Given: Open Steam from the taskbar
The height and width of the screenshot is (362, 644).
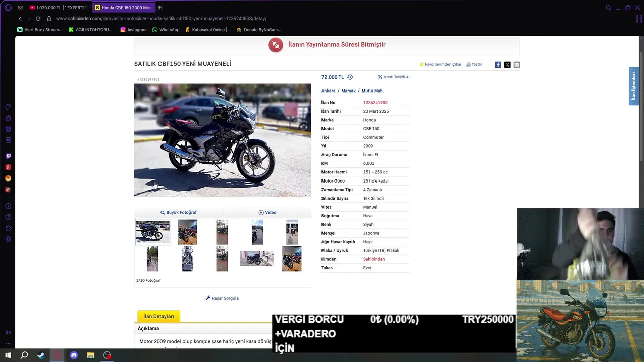Looking at the screenshot, I should tap(41, 355).
